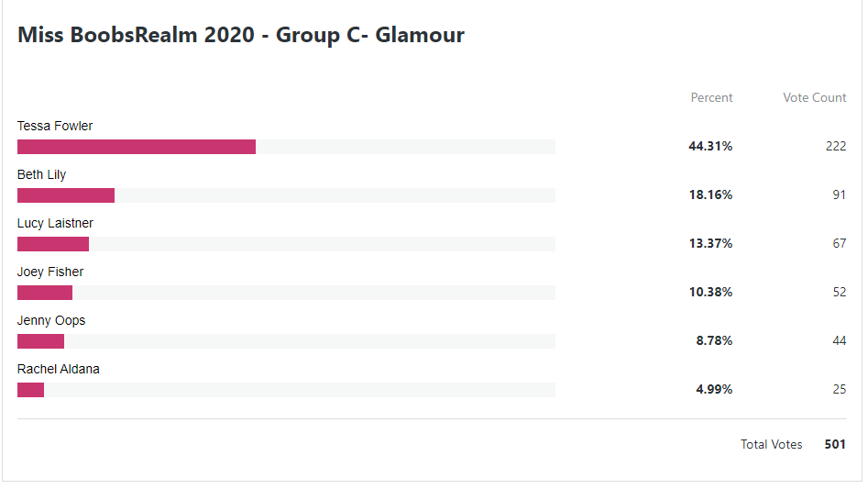Screen dimensions: 868x489
Task: Click the Lucy Laistner progress bar
Action: tap(286, 244)
